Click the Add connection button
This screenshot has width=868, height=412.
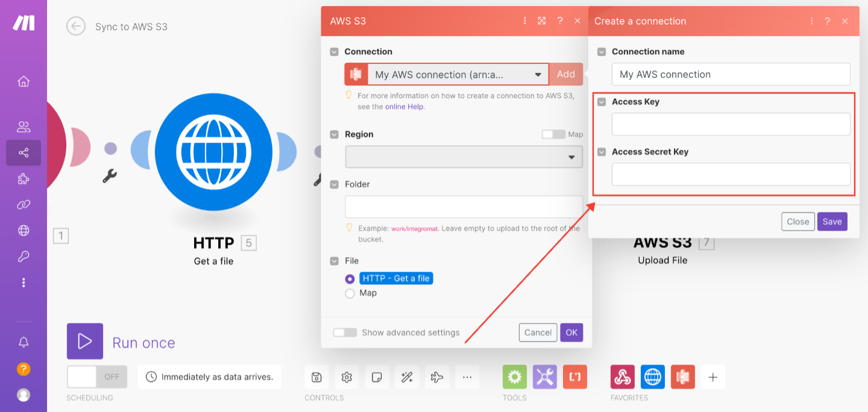566,74
